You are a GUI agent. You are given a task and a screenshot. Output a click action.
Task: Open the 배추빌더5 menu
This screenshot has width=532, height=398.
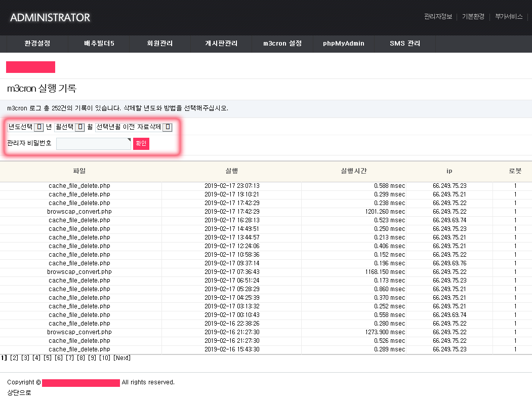(99, 44)
